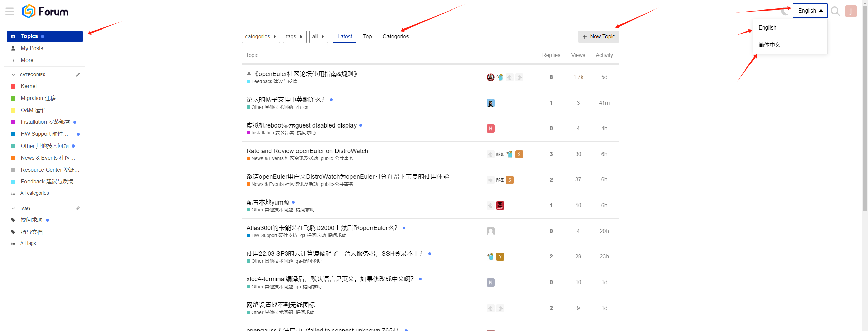Toggle dark mode moon icon
Screen dimensions: 868x331
coord(785,11)
